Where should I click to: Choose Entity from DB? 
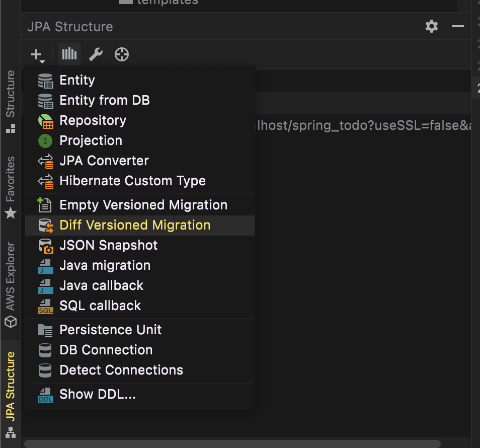click(139, 101)
